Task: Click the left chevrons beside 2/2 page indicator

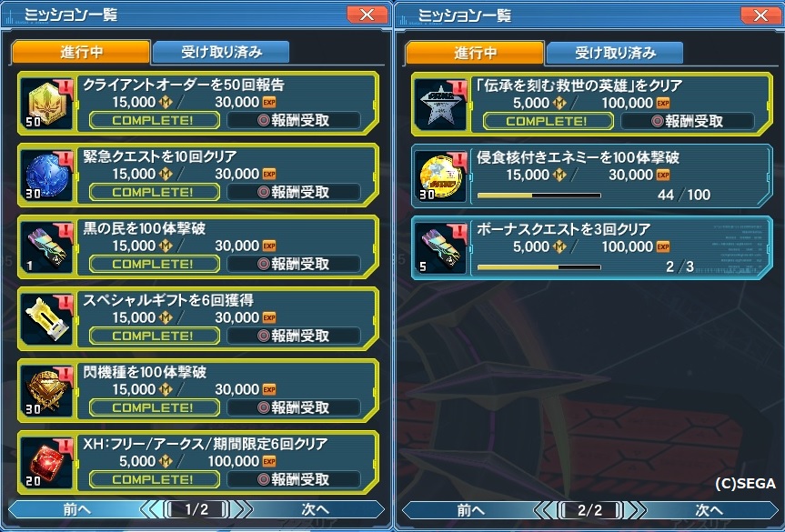Action: click(546, 510)
